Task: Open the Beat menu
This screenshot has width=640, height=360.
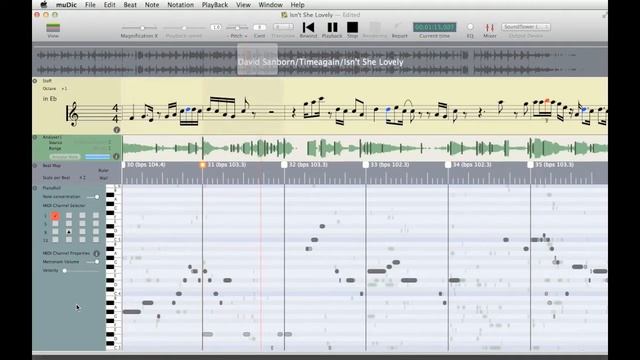Action: pyautogui.click(x=130, y=5)
